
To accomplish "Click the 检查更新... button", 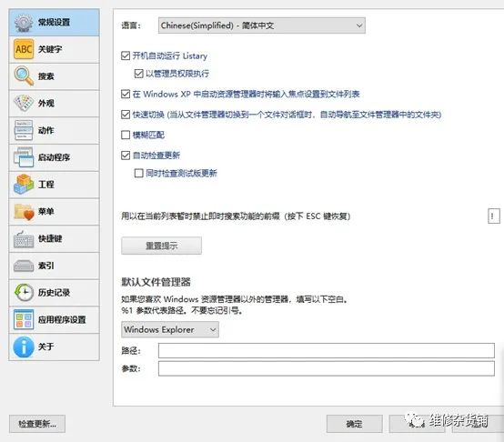I will coord(37,424).
